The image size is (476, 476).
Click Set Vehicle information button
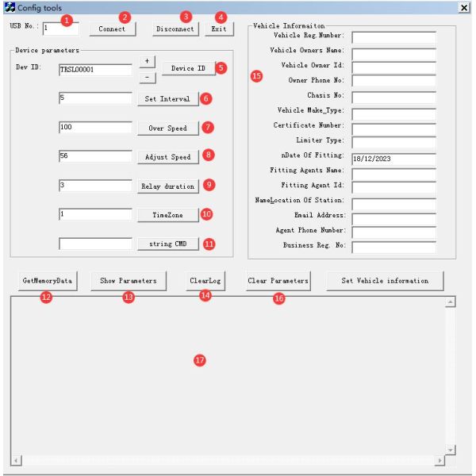[384, 281]
